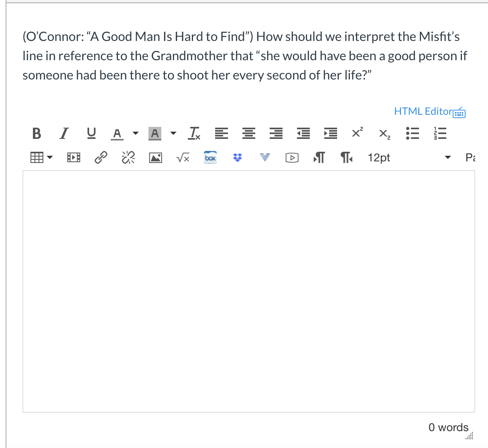Center align the text

[x=249, y=133]
